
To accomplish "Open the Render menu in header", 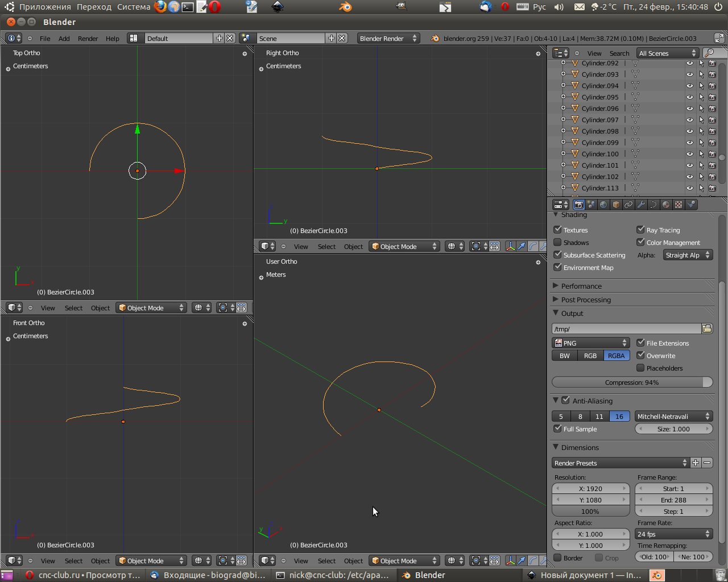I will coord(88,39).
